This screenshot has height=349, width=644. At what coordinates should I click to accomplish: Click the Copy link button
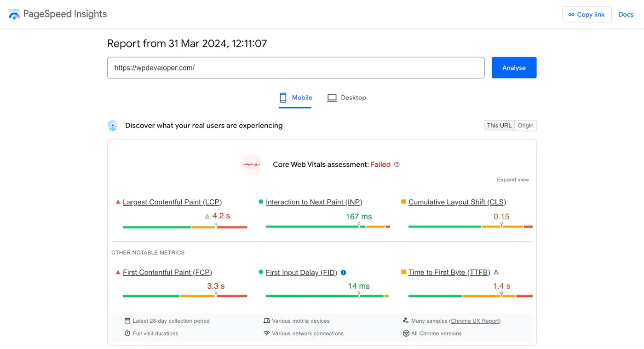coord(587,14)
